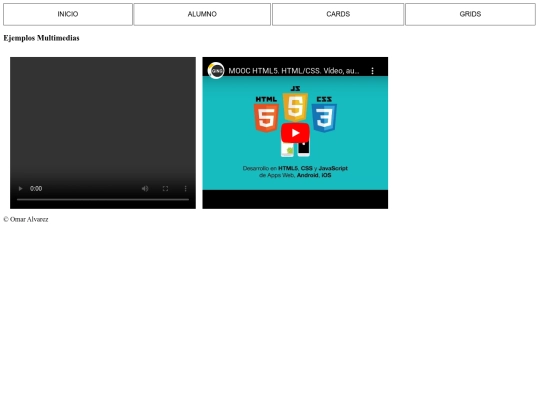Go to the ALUMNO page button

pyautogui.click(x=202, y=14)
